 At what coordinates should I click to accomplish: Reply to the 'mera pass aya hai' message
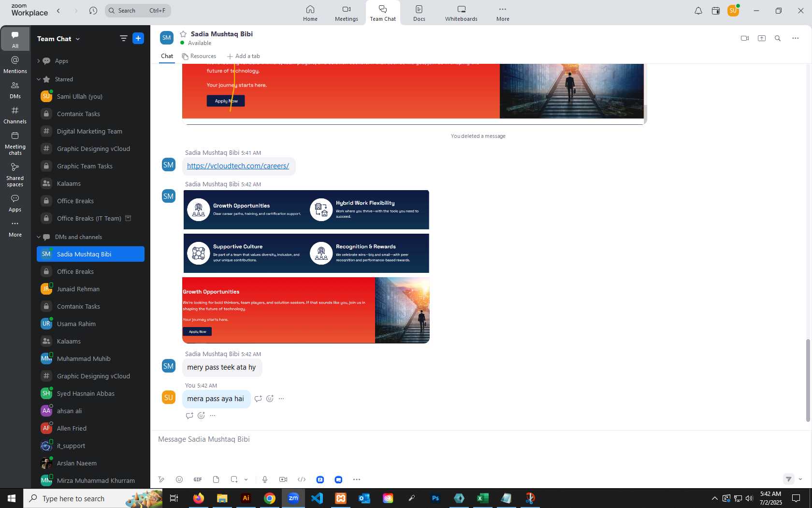pos(258,399)
